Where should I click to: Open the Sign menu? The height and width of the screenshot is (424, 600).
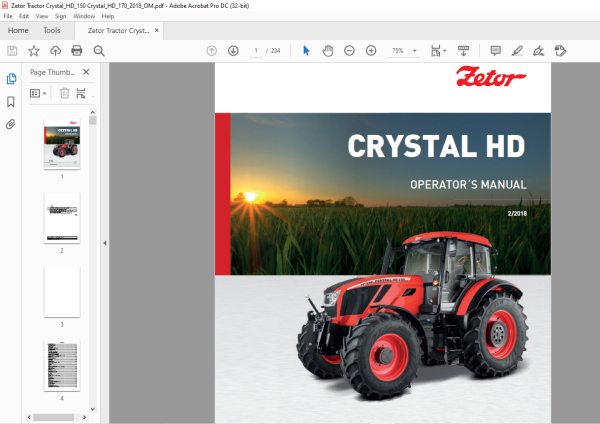[60, 16]
